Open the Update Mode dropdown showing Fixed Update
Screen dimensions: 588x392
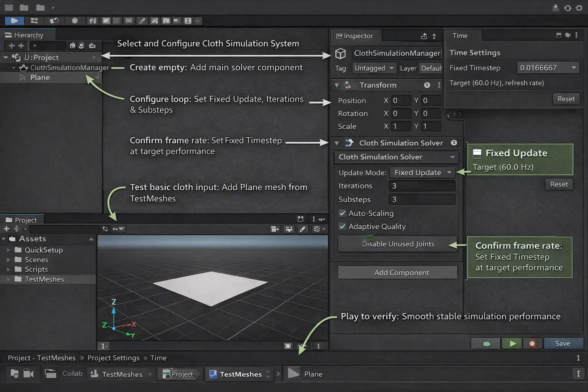click(421, 172)
